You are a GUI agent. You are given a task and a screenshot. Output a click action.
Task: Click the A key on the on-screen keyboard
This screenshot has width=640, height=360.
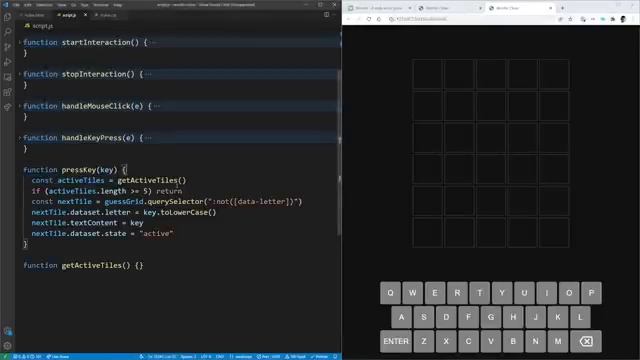point(401,317)
